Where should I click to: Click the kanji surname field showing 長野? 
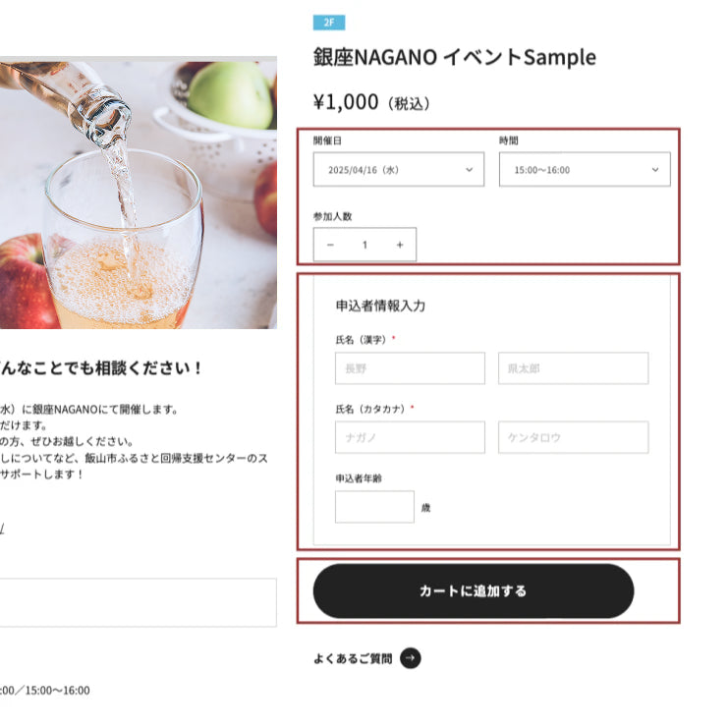410,368
